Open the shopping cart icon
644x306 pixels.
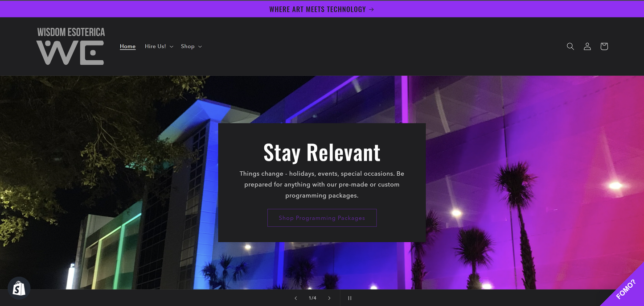point(604,46)
